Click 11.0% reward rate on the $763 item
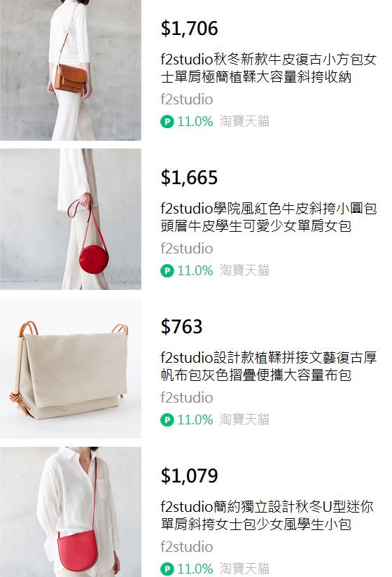Image resolution: width=392 pixels, height=577 pixels. [x=195, y=420]
